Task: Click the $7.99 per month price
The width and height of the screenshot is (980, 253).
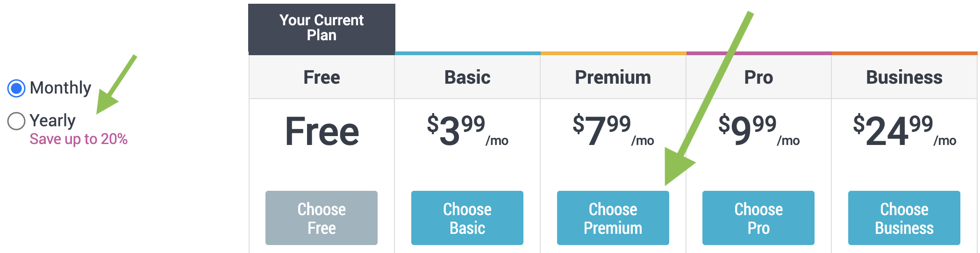Action: 613,130
